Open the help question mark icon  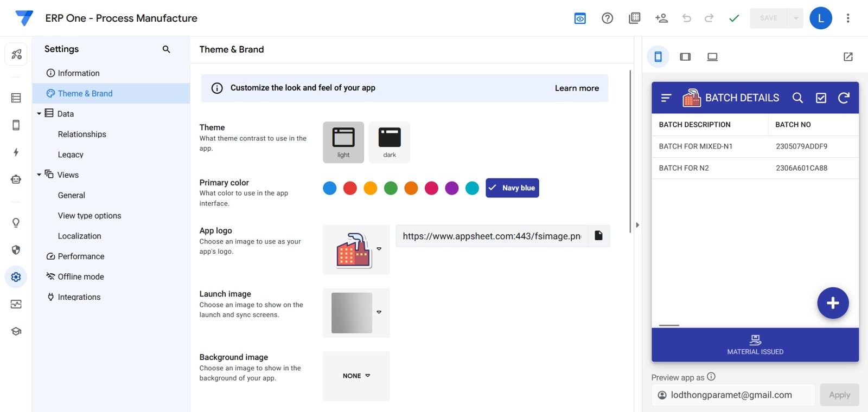tap(608, 18)
